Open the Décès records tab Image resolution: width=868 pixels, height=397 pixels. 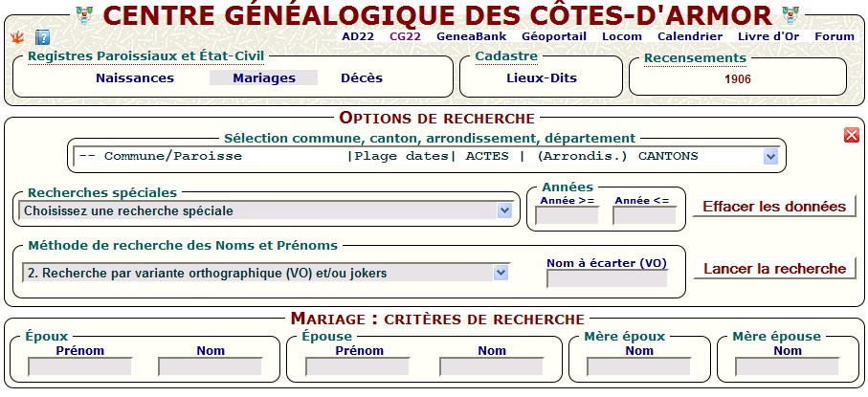click(x=362, y=78)
